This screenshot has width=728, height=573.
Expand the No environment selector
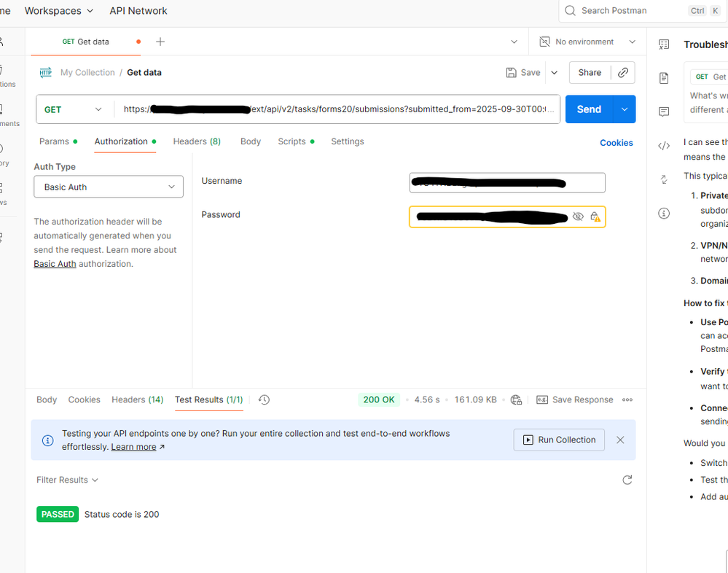pyautogui.click(x=587, y=42)
